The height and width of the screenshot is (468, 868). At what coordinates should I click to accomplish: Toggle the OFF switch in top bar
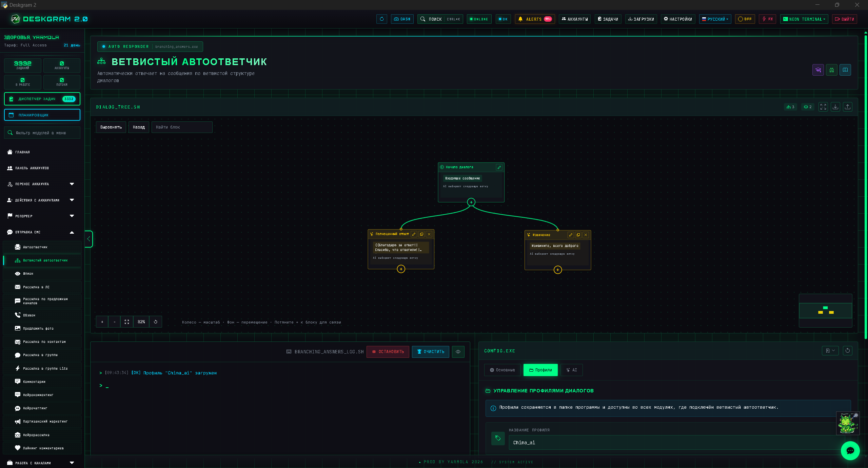click(x=745, y=19)
